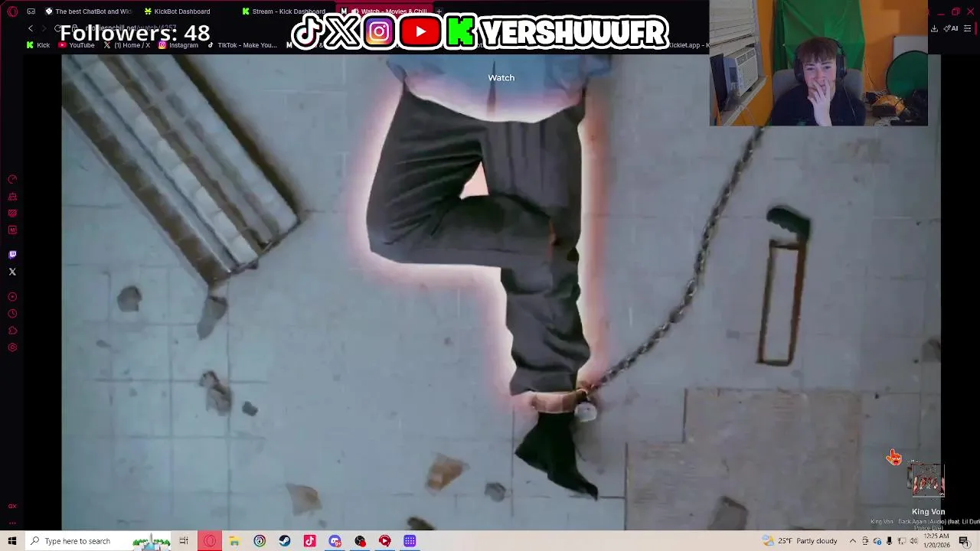Viewport: 980px width, 551px height.
Task: Open Twitch in the sidebar
Action: [12, 255]
